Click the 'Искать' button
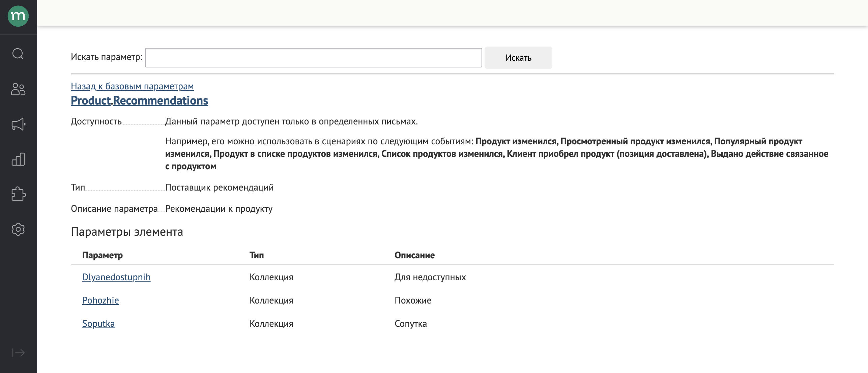Viewport: 868px width, 373px height. pos(518,58)
